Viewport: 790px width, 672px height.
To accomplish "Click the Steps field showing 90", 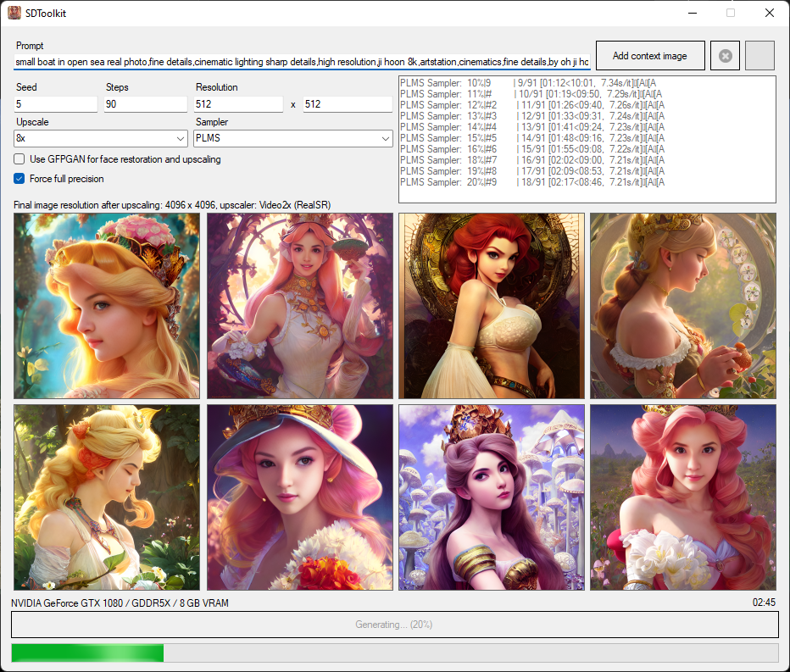I will pos(146,103).
